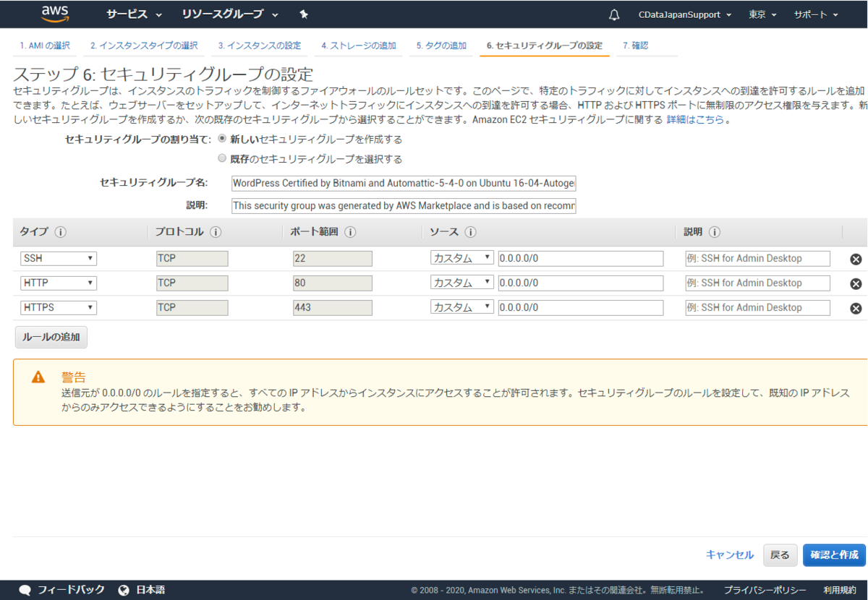Viewport: 868px width, 600px height.
Task: Click the pin icon in the navigation bar
Action: click(303, 14)
